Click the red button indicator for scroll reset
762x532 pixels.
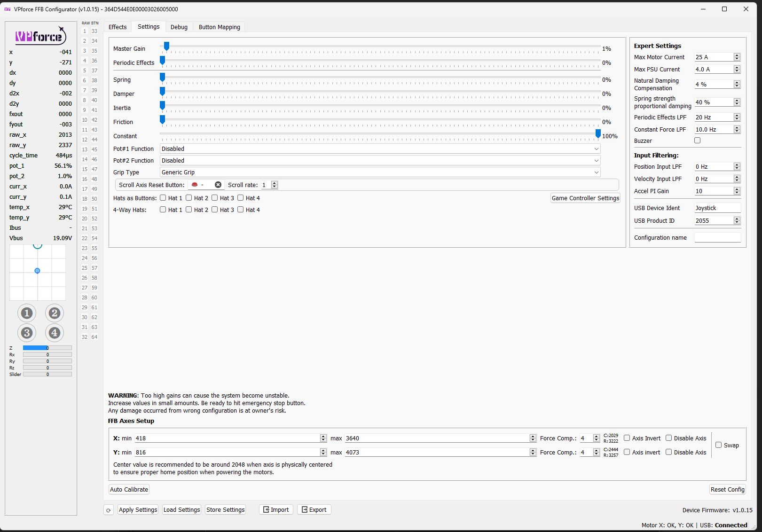pos(195,185)
